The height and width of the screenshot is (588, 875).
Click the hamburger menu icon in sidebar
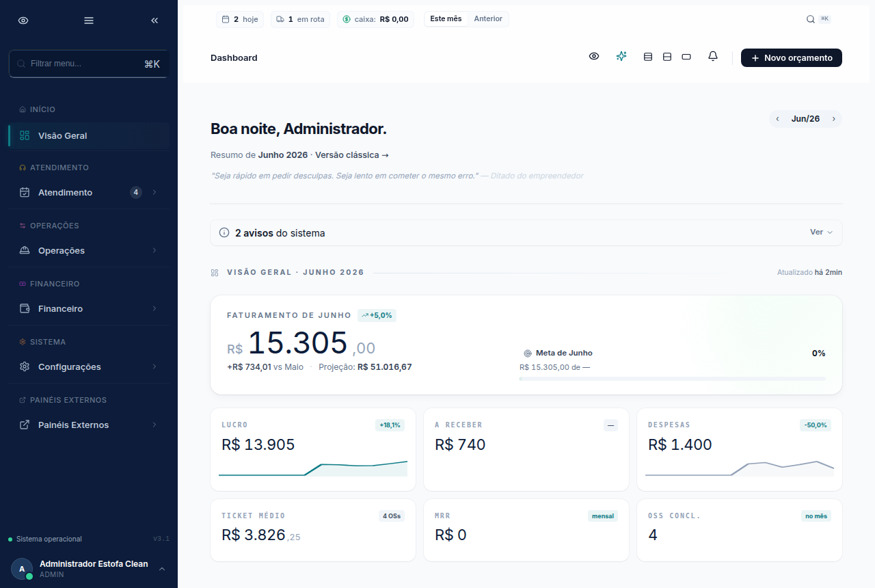coord(89,21)
